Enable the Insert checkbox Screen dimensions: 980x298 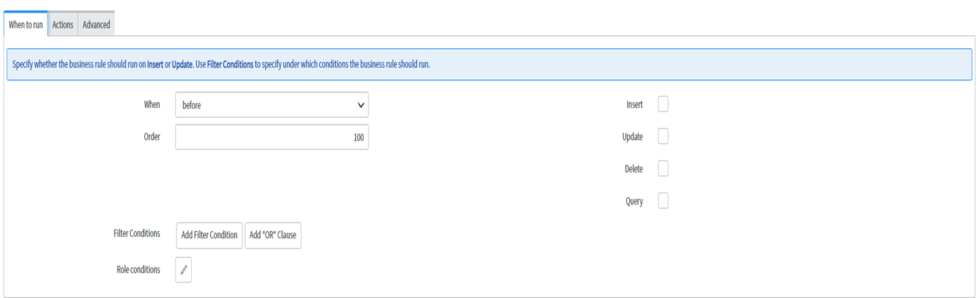[x=663, y=104]
